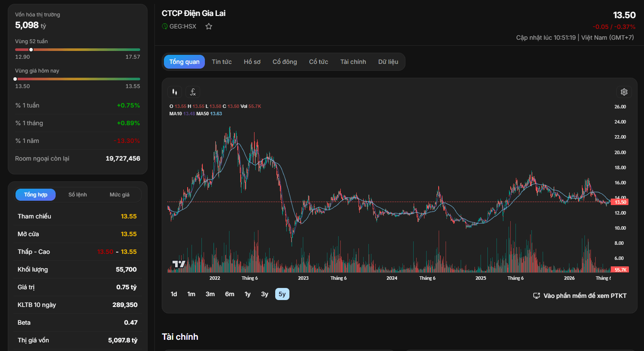Click the red 55.7K volume tag
Screen dimensions: 644x351
coord(620,270)
